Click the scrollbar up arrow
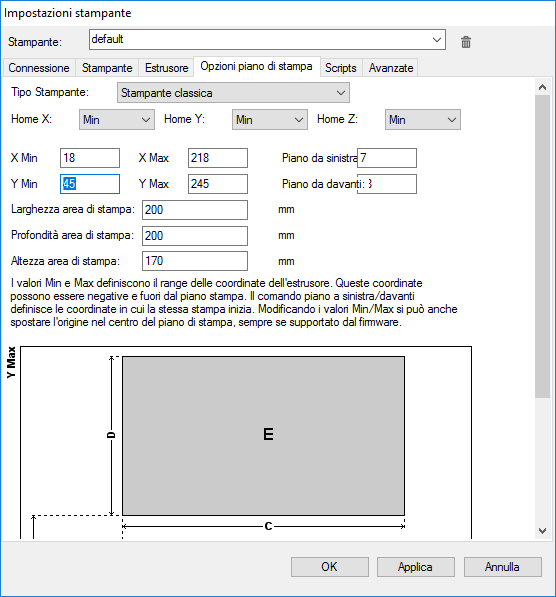 pyautogui.click(x=542, y=87)
